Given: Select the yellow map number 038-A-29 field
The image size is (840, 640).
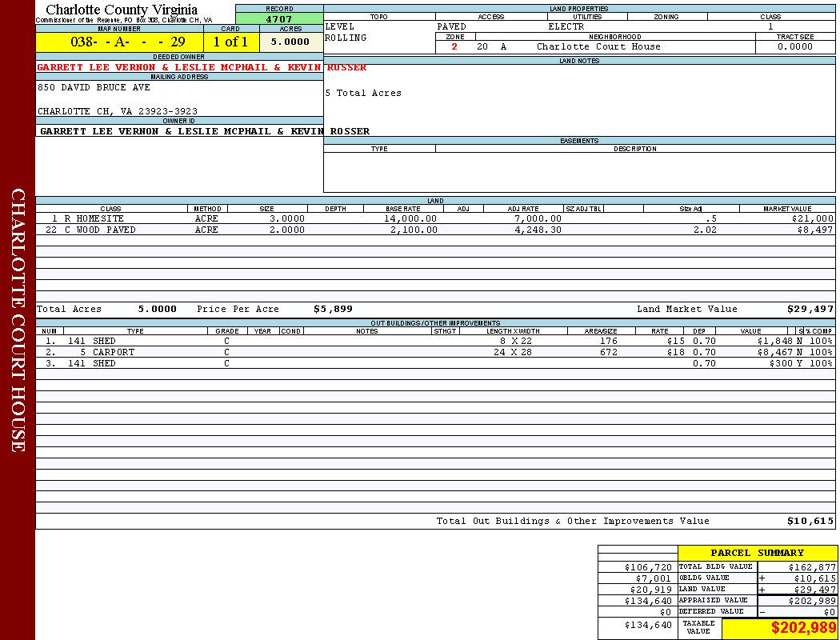Looking at the screenshot, I should click(119, 42).
